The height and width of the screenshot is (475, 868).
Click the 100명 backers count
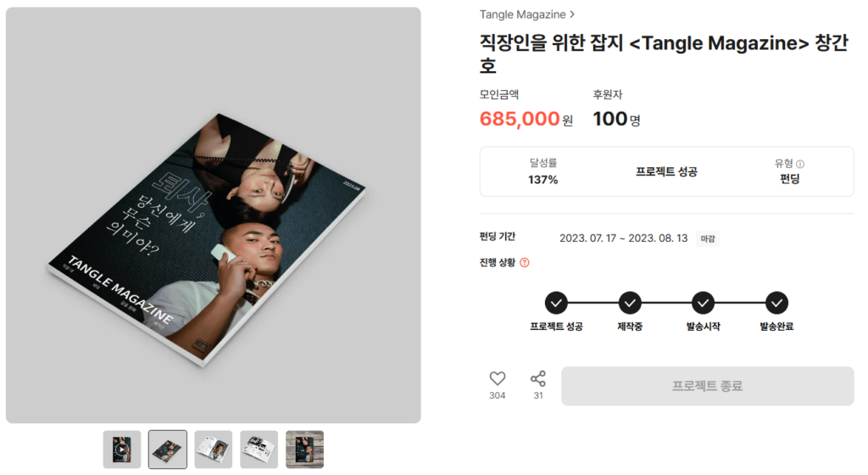coord(616,119)
